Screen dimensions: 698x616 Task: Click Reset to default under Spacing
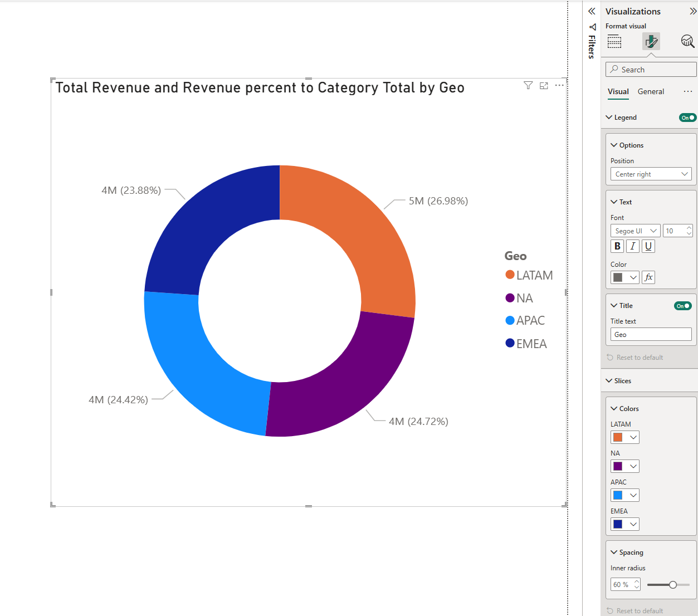click(x=635, y=611)
